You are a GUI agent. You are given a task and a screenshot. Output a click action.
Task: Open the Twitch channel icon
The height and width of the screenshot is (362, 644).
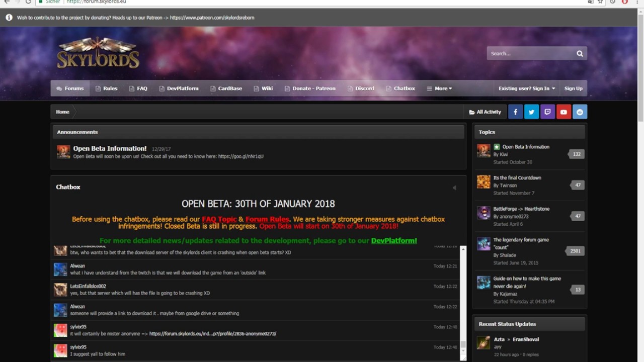point(547,112)
